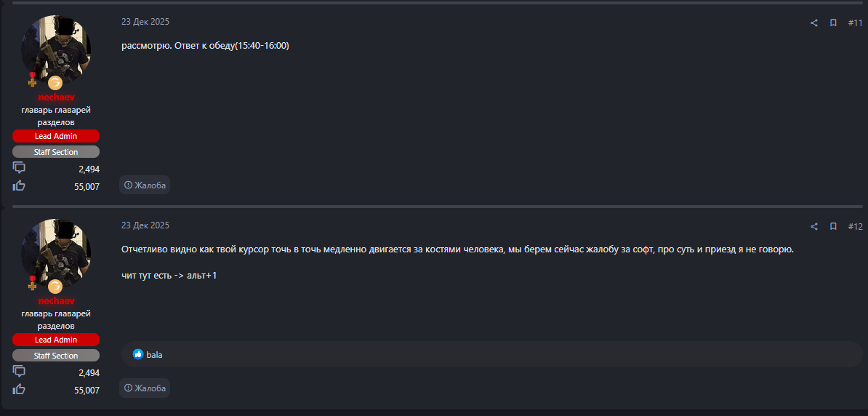Report post #11 using the Жалоба button
Image resolution: width=868 pixels, height=416 pixels.
[145, 185]
